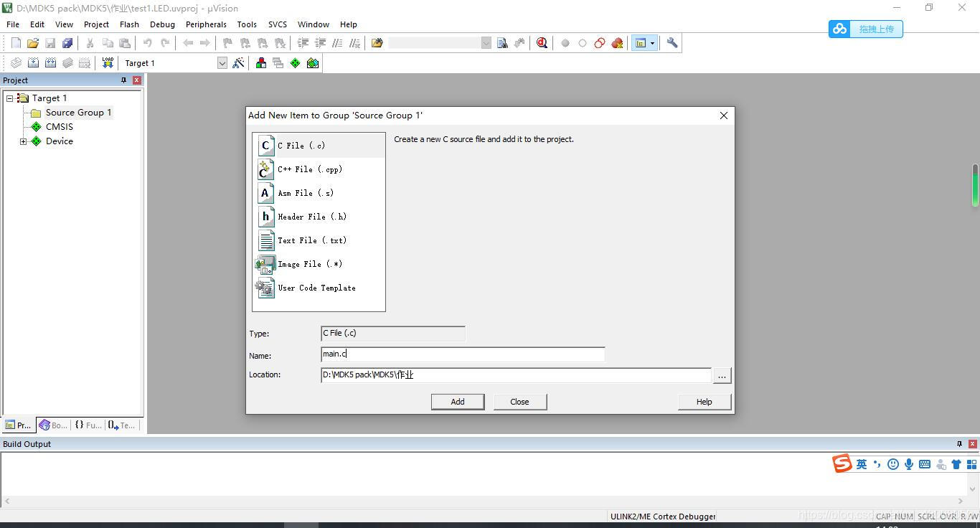Open the Debug menu
The width and height of the screenshot is (980, 528).
coord(162,24)
